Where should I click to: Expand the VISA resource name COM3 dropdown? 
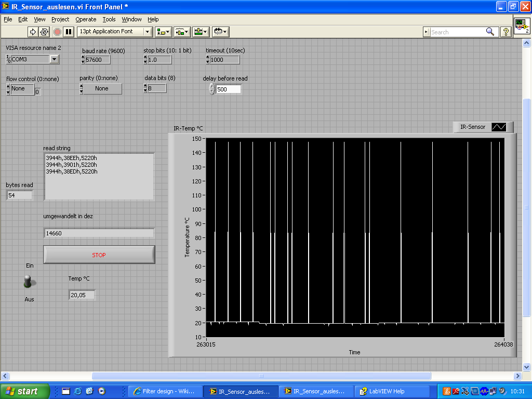coord(55,59)
